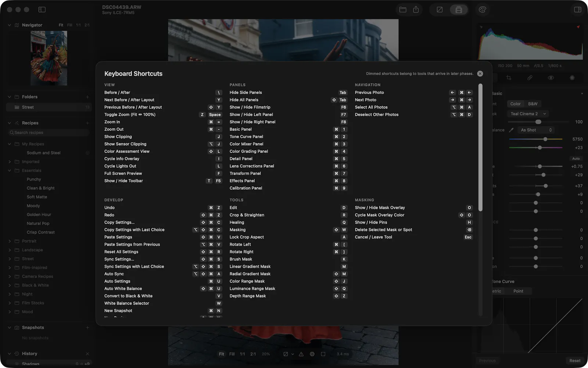Add a new recipe with plus icon

point(87,123)
